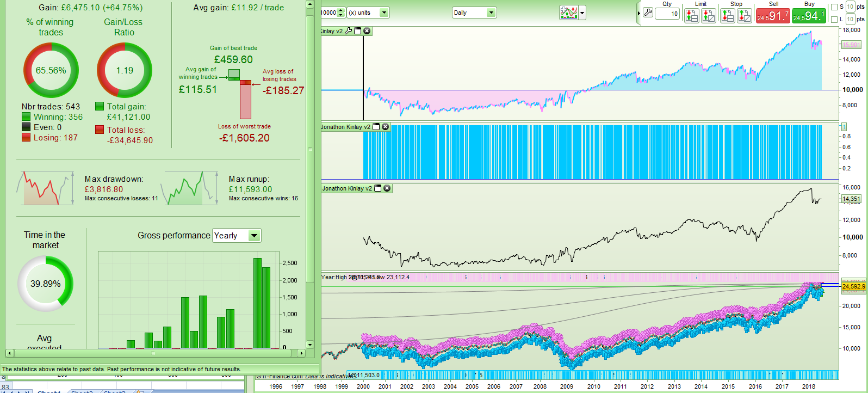Maximize the black line Jonathon Kinlay v2 panel
The width and height of the screenshot is (868, 393).
(377, 188)
